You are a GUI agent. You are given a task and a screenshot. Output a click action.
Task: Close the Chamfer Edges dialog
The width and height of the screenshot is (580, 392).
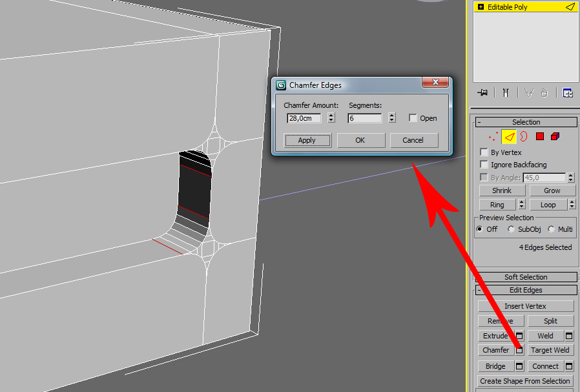coord(435,82)
